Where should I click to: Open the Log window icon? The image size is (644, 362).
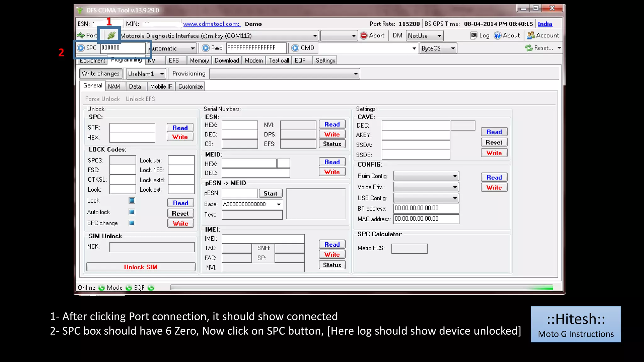click(x=474, y=36)
